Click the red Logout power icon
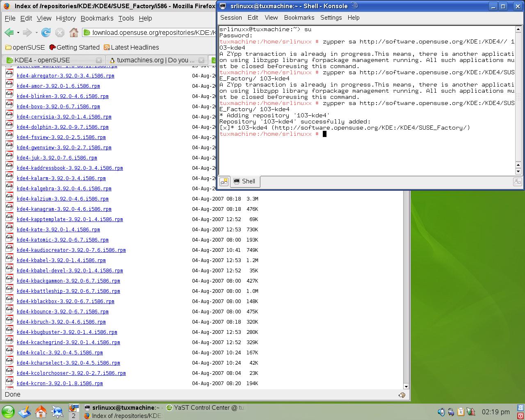This screenshot has width=525, height=420. point(520,416)
